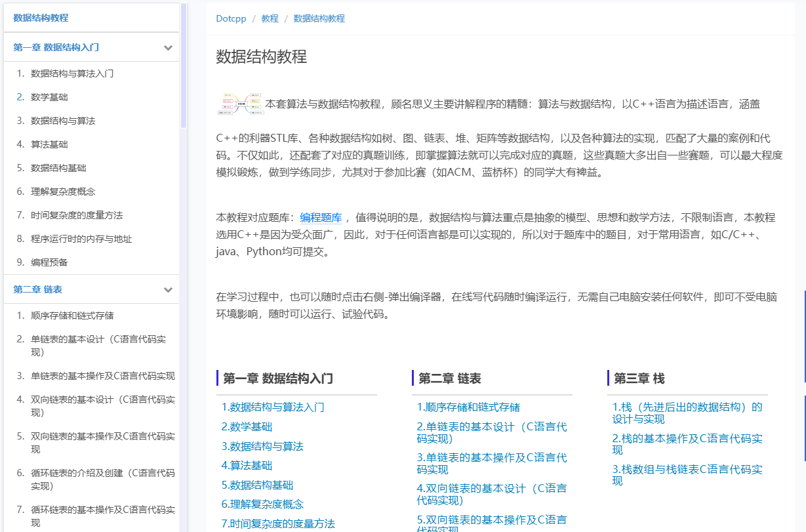The width and height of the screenshot is (806, 532).
Task: Open content link 4.算法基础
Action: click(247, 466)
